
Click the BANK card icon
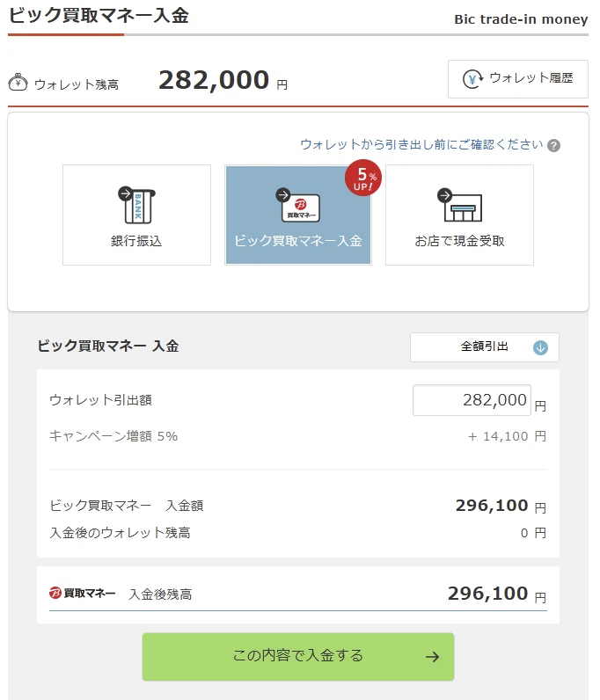pyautogui.click(x=136, y=205)
